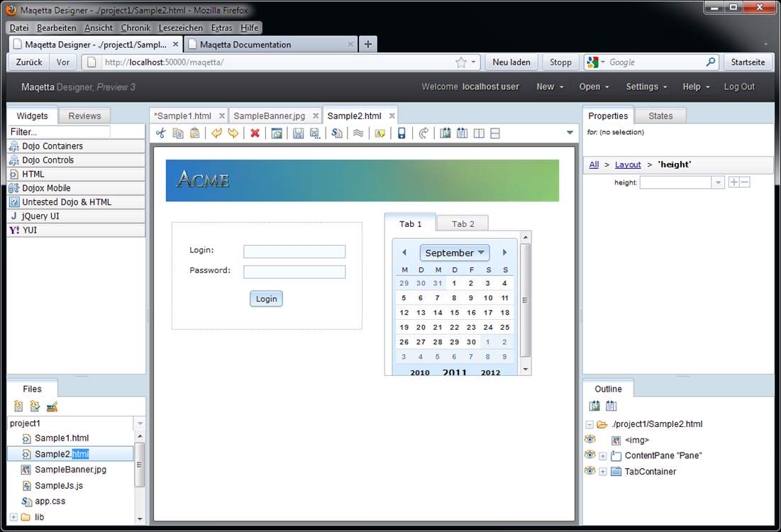The width and height of the screenshot is (781, 532).
Task: Open the editor toolbar overflow arrow
Action: tap(570, 133)
